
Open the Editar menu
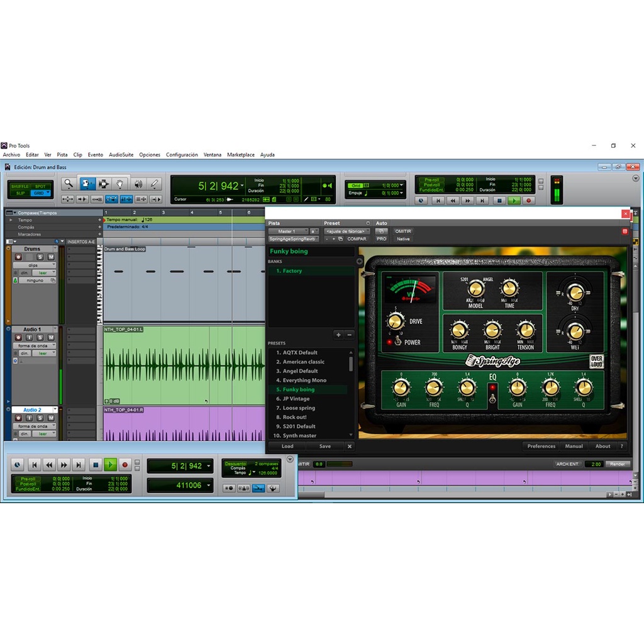point(32,155)
